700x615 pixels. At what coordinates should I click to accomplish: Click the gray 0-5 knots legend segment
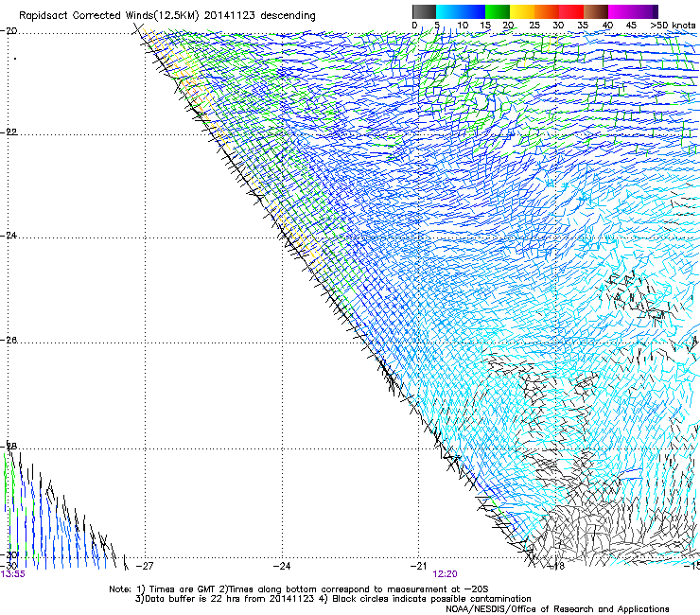point(424,11)
